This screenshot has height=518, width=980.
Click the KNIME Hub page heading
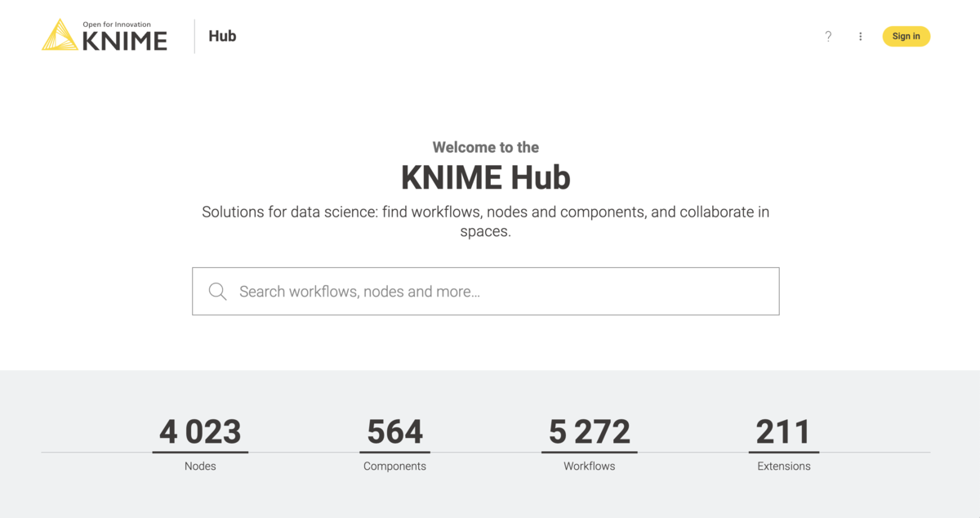click(x=485, y=176)
